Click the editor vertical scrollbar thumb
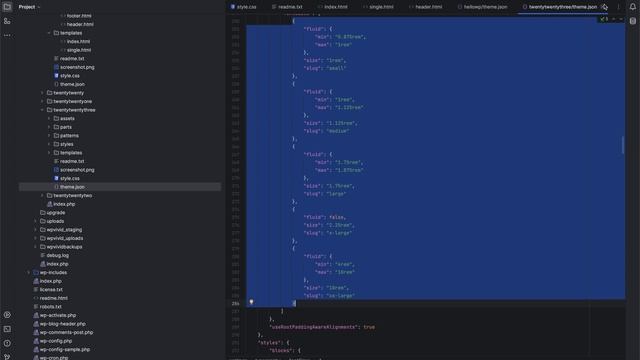Image resolution: width=640 pixels, height=360 pixels. (x=623, y=145)
